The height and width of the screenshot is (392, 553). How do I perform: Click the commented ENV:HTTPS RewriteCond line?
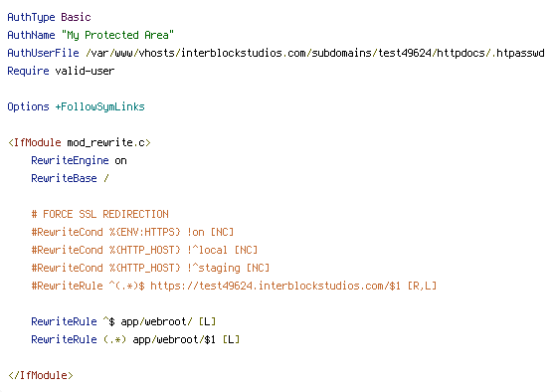point(132,232)
